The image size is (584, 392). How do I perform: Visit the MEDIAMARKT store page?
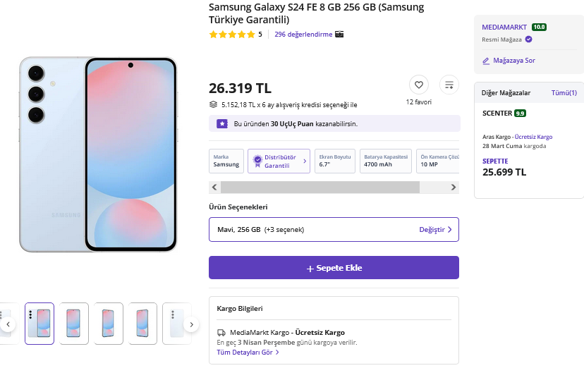[505, 27]
